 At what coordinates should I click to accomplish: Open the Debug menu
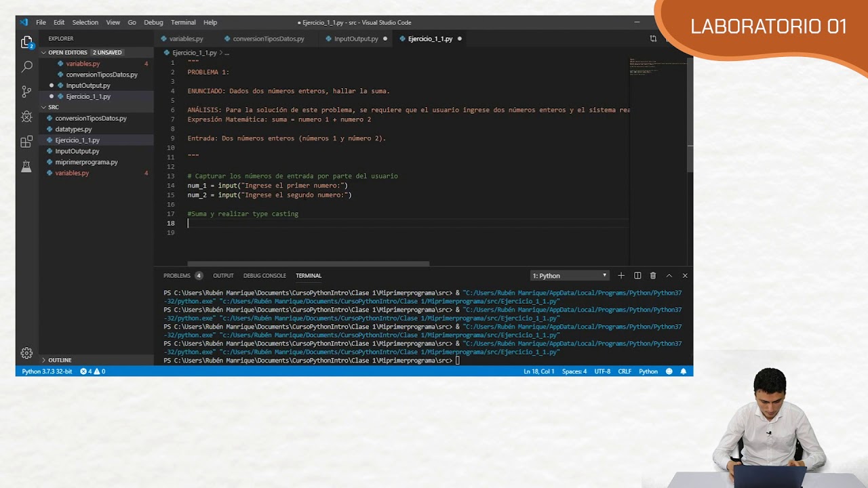point(153,22)
